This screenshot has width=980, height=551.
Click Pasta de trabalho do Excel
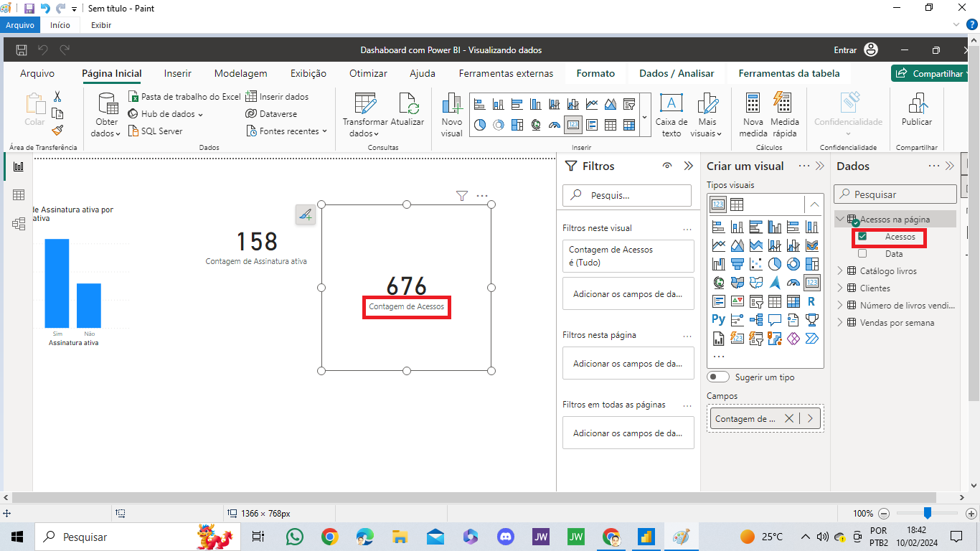click(184, 97)
